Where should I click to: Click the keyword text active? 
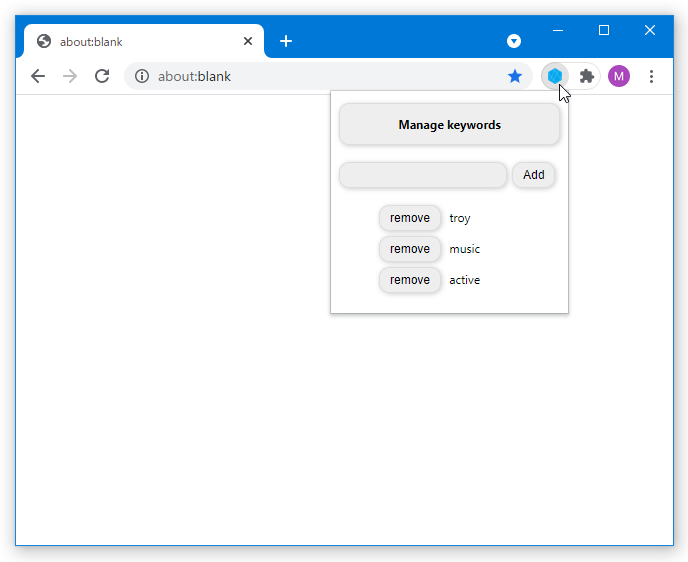tap(464, 280)
